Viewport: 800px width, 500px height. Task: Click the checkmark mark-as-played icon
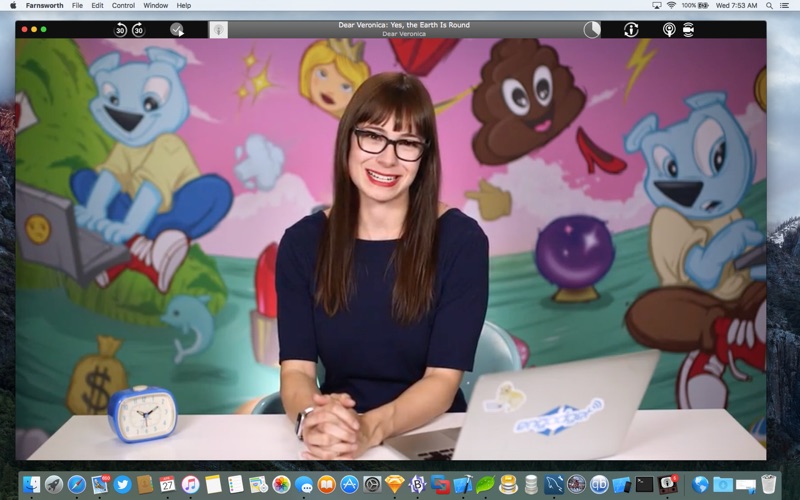(177, 30)
